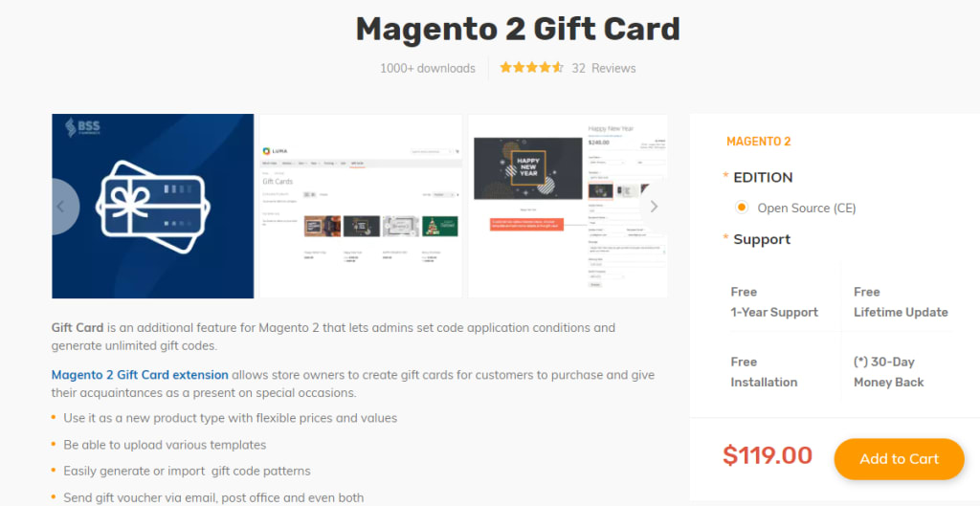
Task: Open the Happy New Year product page thumbnail
Action: (568, 207)
